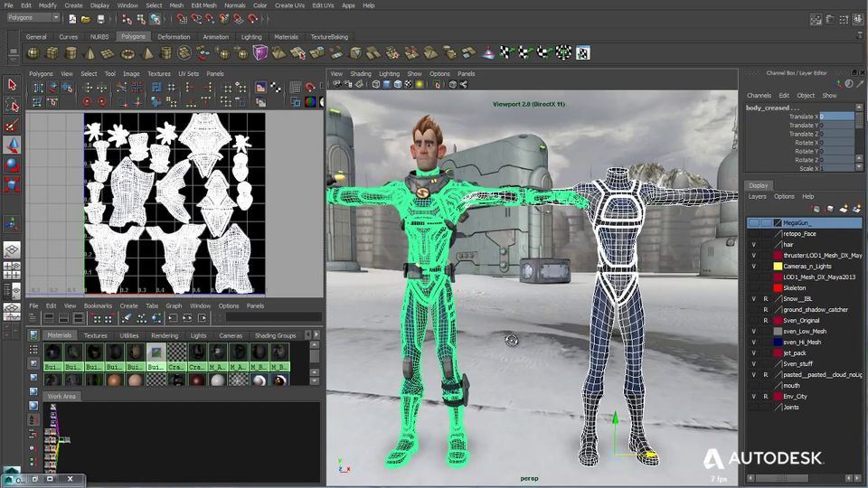Save the scene with the disk icon

pyautogui.click(x=100, y=19)
